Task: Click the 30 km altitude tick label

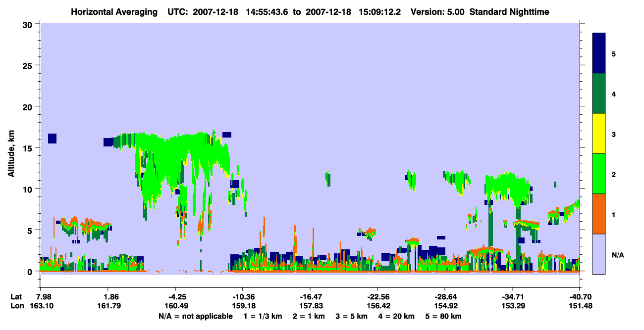Action: click(x=29, y=24)
